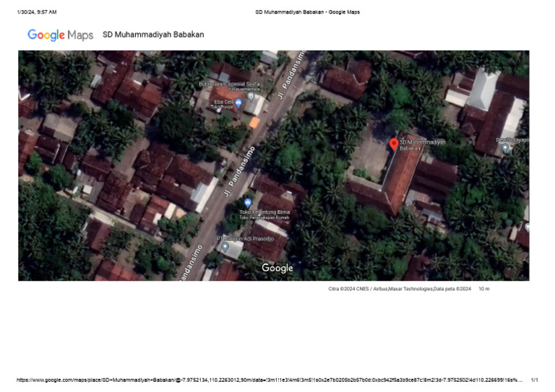This screenshot has height=392, width=555.
Task: Click the Bubur ayam Spesial Syifa label
Action: pyautogui.click(x=229, y=84)
